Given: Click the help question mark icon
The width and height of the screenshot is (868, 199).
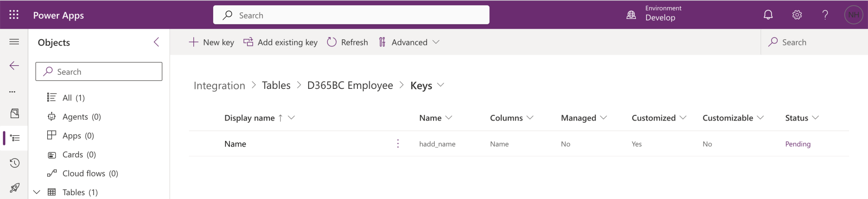Looking at the screenshot, I should click(825, 15).
